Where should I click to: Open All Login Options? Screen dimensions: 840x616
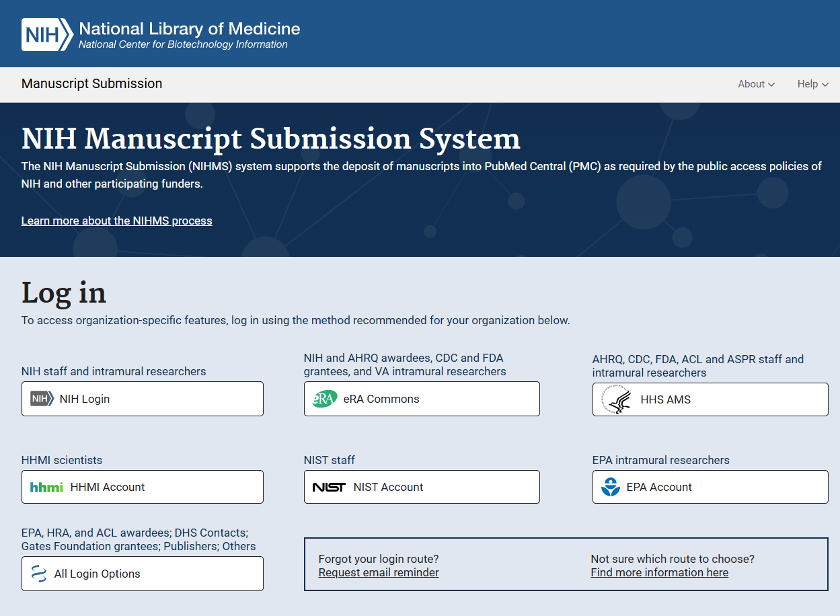(143, 574)
